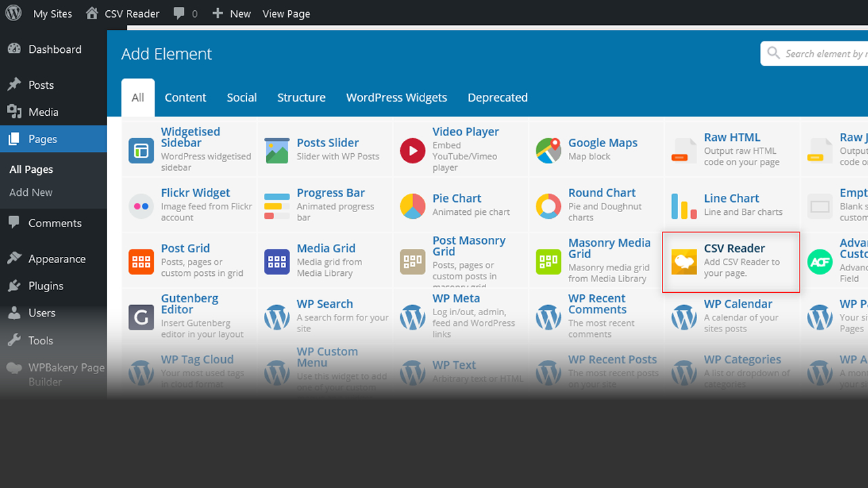Click the Tools wrench icon
868x488 pixels.
pyautogui.click(x=14, y=340)
